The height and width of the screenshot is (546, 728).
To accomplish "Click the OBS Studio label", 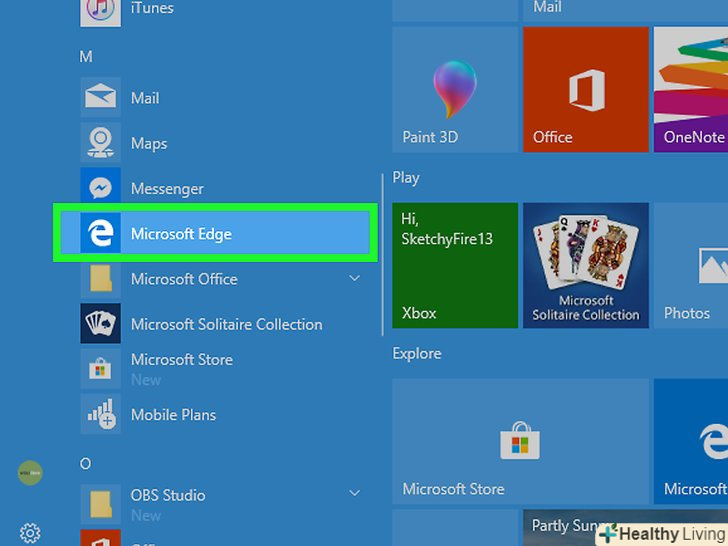I will (x=168, y=495).
